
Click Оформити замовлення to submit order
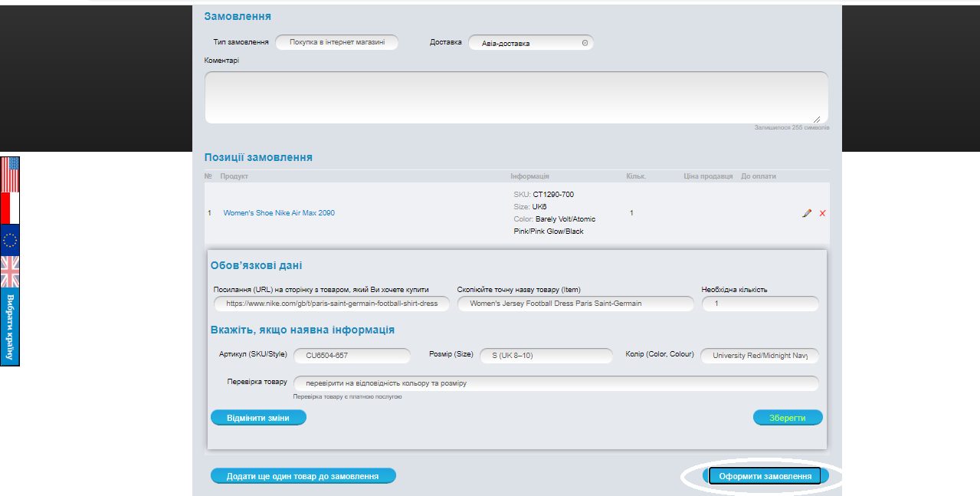click(765, 476)
